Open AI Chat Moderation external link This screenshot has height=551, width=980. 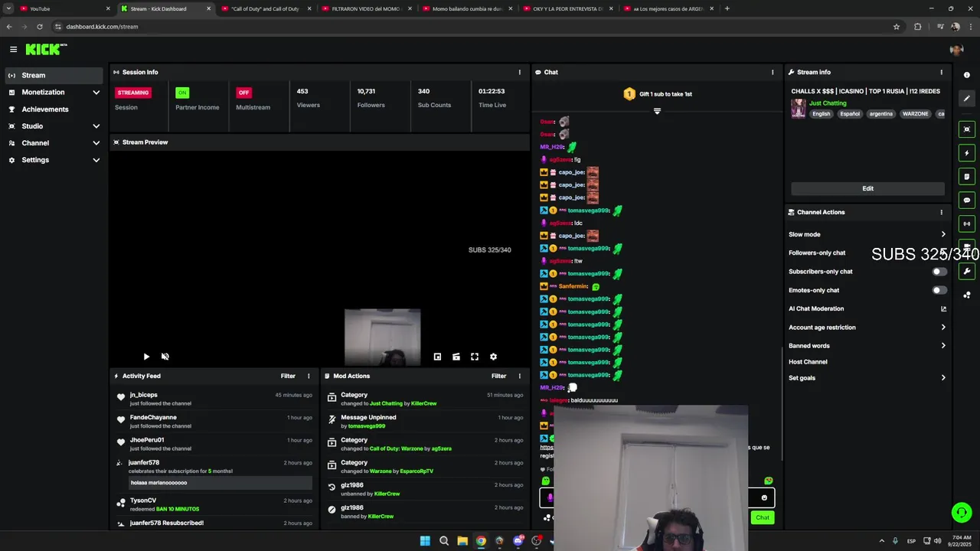click(x=943, y=309)
